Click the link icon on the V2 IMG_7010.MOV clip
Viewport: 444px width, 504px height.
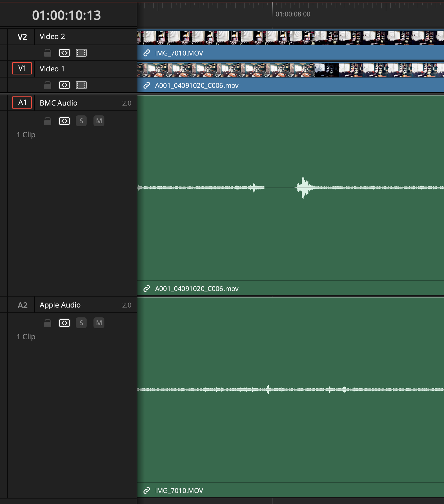pyautogui.click(x=147, y=53)
